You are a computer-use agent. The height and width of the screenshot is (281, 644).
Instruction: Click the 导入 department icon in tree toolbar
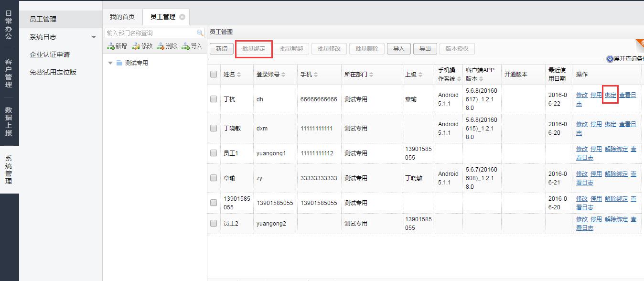coord(185,46)
